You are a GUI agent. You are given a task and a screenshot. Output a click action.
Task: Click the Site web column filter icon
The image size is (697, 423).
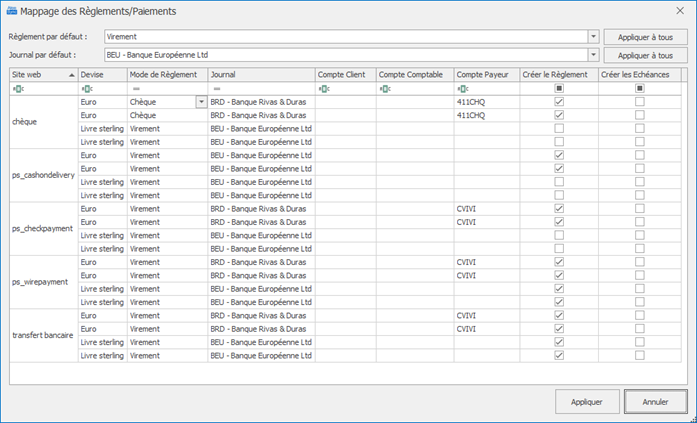17,88
